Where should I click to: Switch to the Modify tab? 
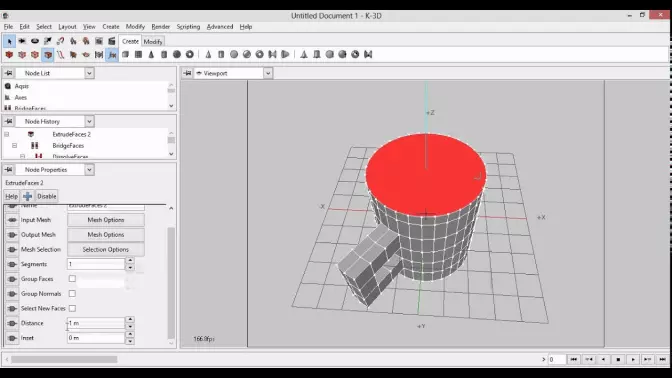pyautogui.click(x=153, y=42)
